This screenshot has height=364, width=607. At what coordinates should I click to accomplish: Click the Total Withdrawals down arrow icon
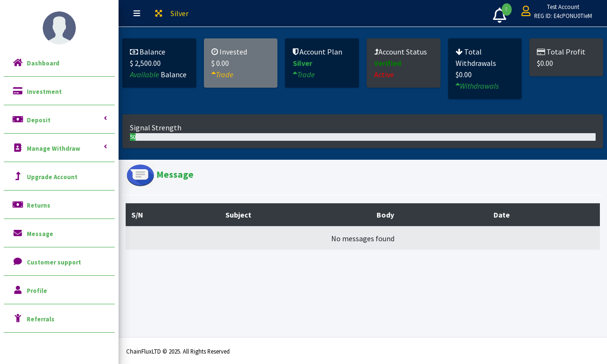pyautogui.click(x=459, y=52)
